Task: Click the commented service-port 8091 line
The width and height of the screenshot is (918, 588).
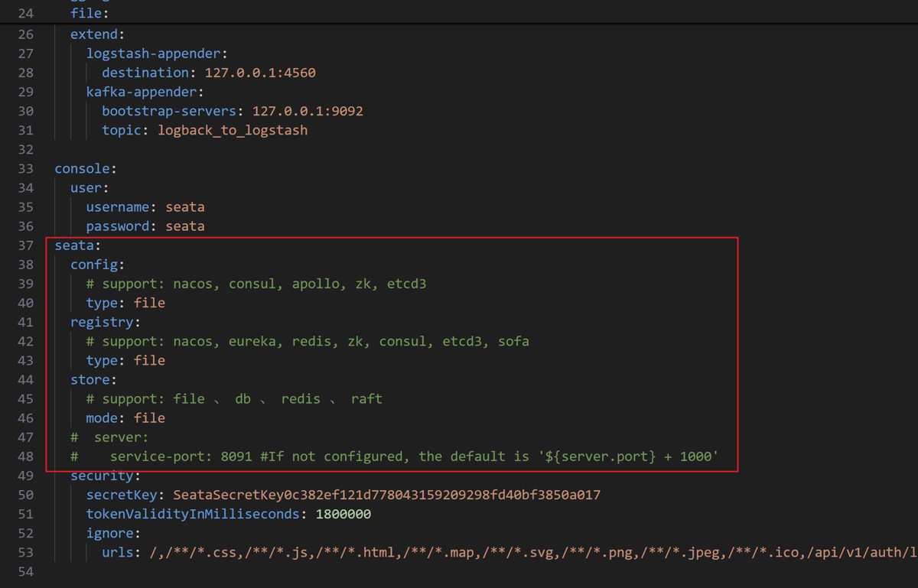Action: pyautogui.click(x=413, y=456)
